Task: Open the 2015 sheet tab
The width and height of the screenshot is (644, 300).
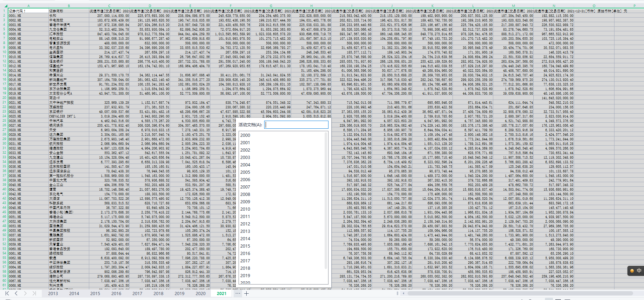Action: [95, 293]
